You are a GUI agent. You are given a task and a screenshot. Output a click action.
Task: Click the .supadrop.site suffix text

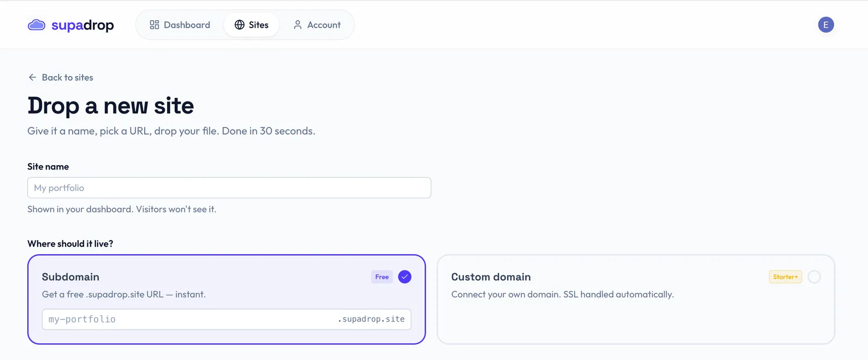tap(371, 319)
